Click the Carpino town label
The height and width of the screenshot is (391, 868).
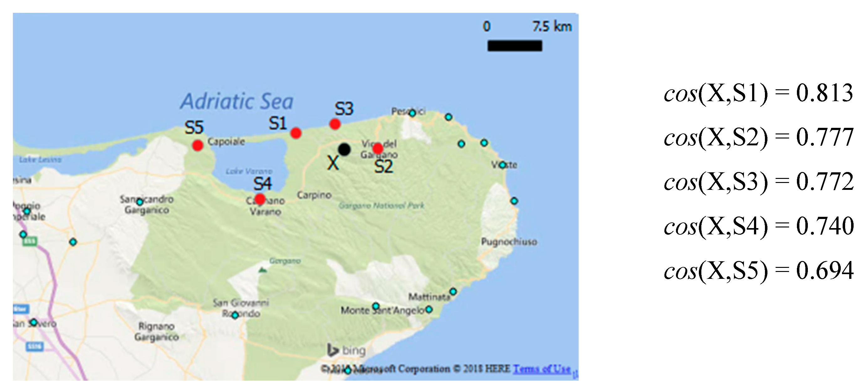click(314, 195)
